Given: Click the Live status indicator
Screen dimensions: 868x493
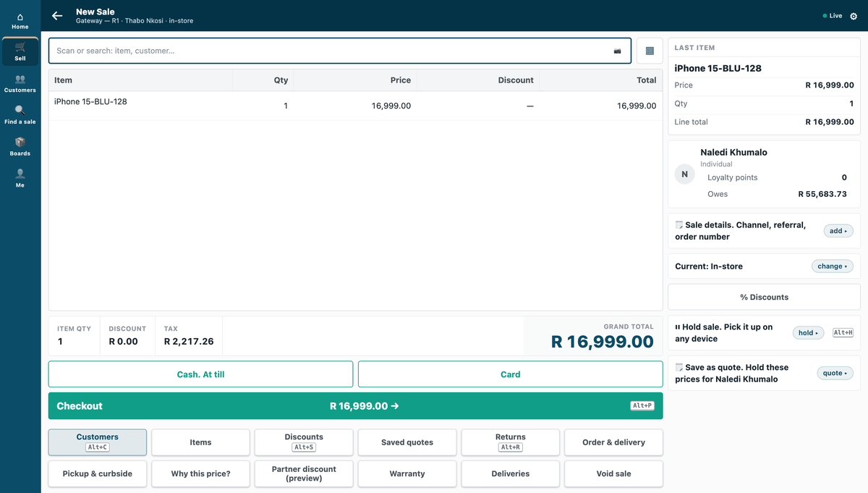Looking at the screenshot, I should click(833, 16).
